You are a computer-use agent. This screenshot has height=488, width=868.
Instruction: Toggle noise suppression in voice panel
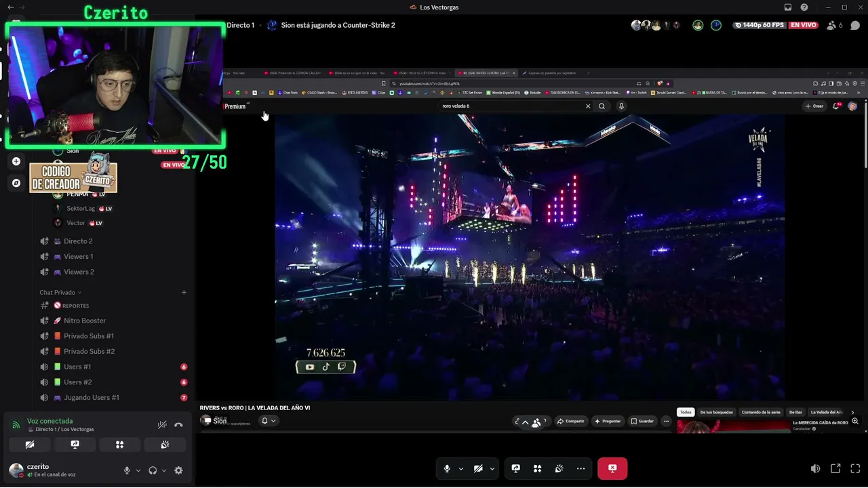coord(162,425)
